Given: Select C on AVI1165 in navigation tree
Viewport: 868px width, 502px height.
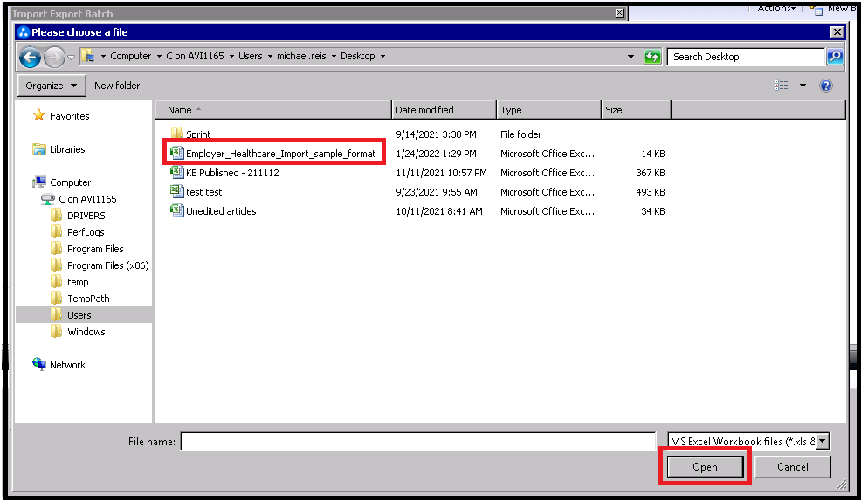Looking at the screenshot, I should coord(87,199).
